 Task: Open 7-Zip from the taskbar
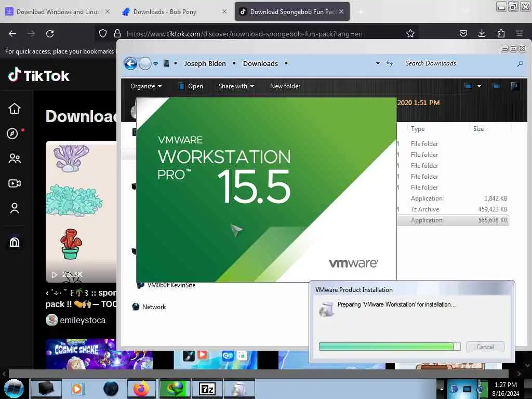coord(207,389)
